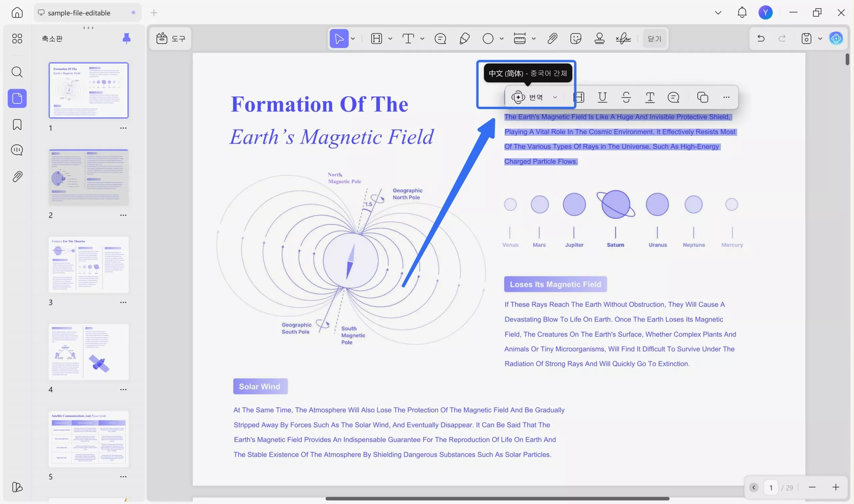The image size is (854, 504).
Task: Add a new tab with plus
Action: click(154, 13)
